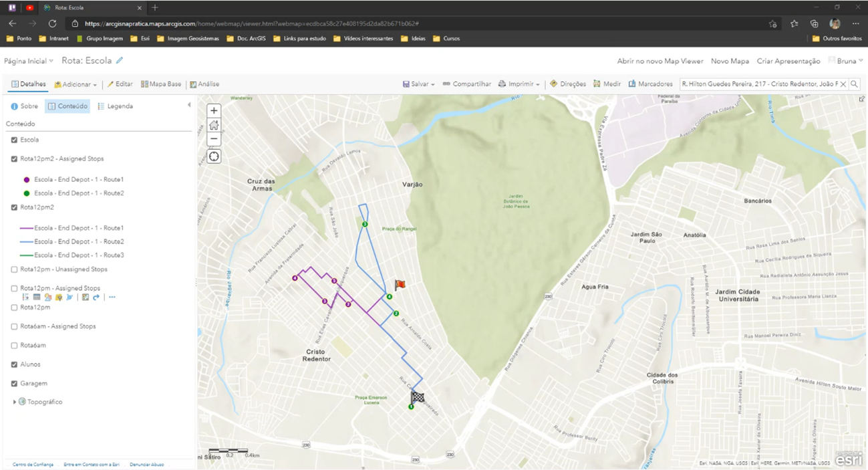The image size is (868, 470).
Task: Click the home default extent map button
Action: [x=214, y=125]
